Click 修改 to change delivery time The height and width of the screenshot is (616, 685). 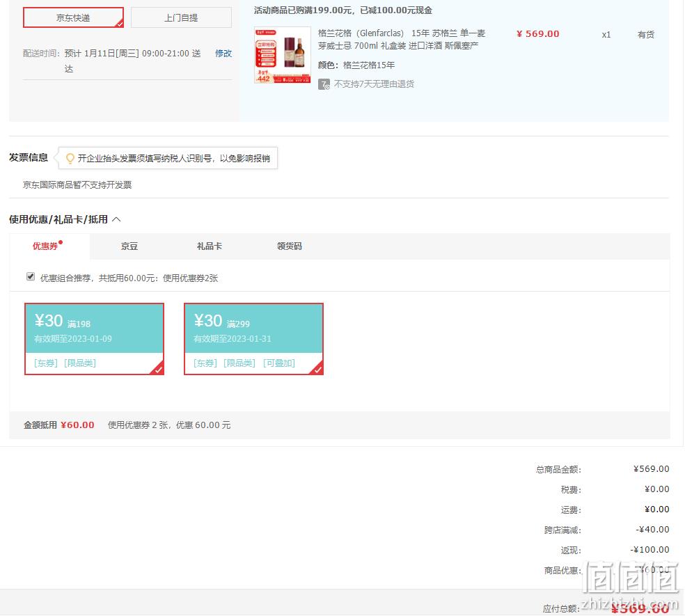coord(223,54)
